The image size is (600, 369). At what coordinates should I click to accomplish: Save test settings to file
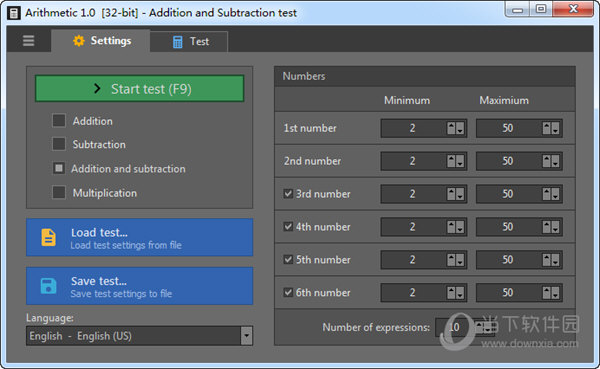point(140,286)
